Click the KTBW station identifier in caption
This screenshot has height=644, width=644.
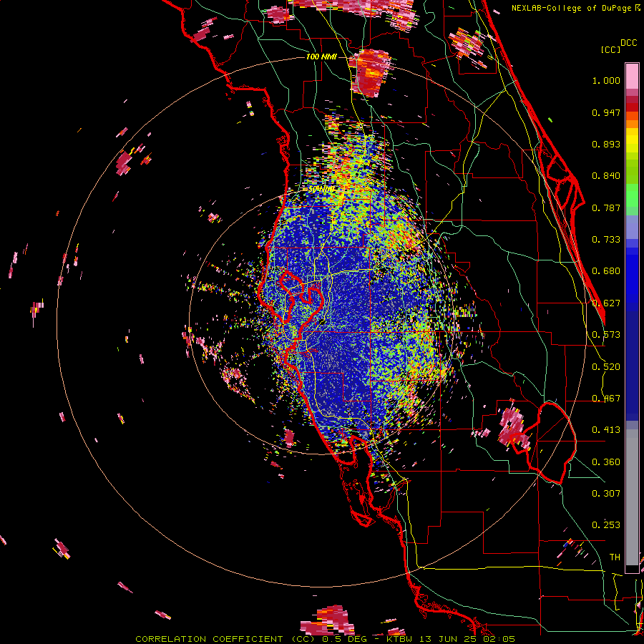(400, 639)
